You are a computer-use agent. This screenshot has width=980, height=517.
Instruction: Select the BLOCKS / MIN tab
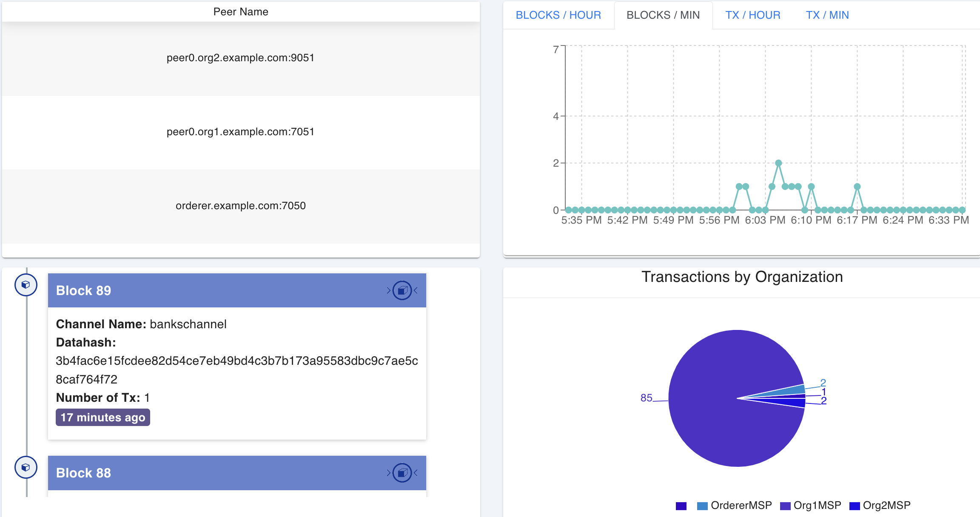[663, 15]
